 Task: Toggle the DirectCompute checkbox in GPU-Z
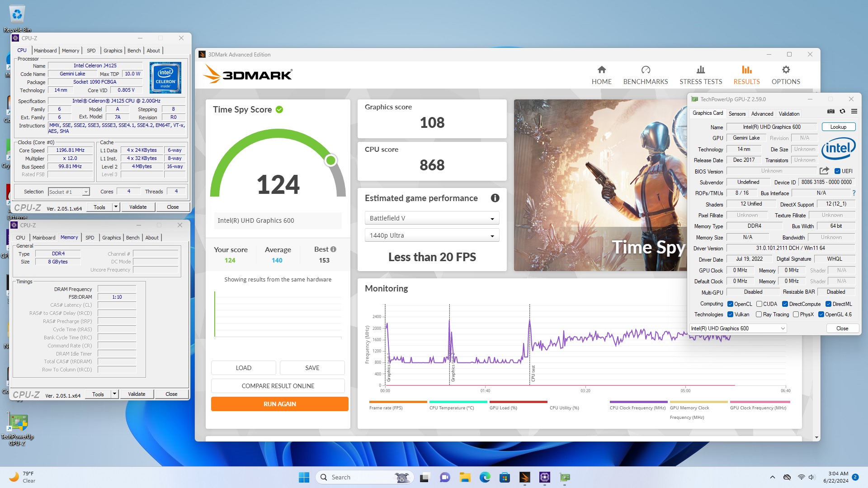[785, 304]
